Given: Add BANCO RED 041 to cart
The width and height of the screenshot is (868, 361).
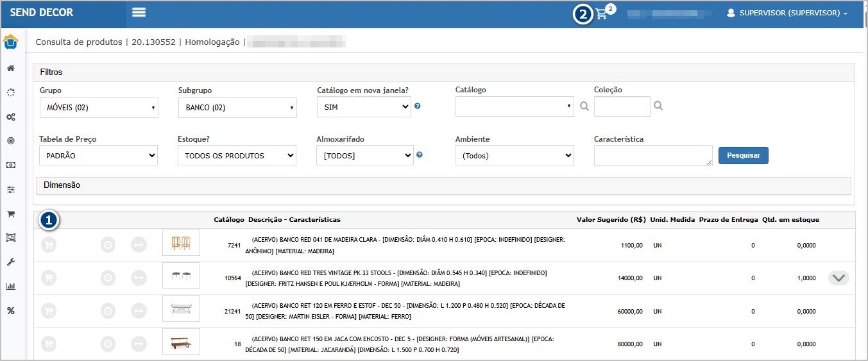Looking at the screenshot, I should point(48,244).
